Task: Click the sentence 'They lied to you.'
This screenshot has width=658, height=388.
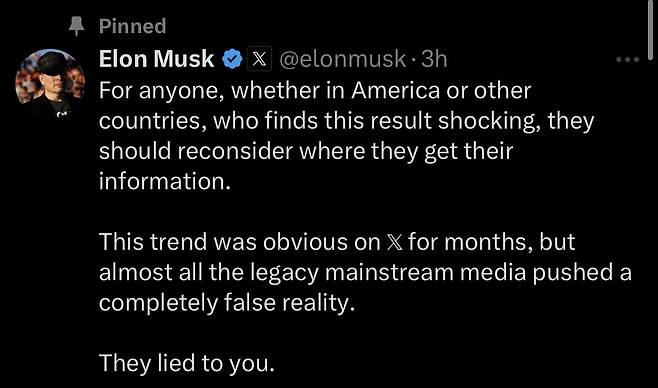Action: coord(187,363)
